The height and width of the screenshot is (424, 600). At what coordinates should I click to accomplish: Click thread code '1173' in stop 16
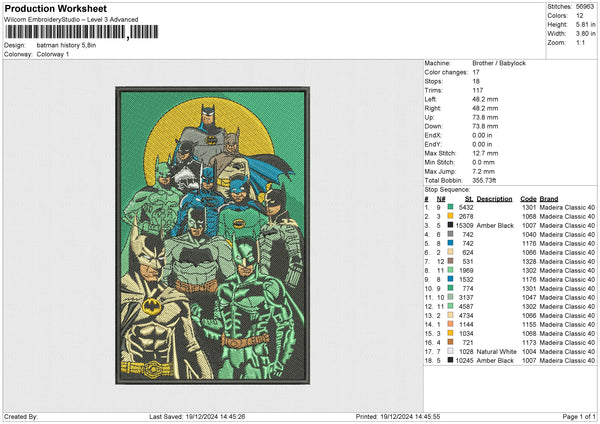[529, 342]
